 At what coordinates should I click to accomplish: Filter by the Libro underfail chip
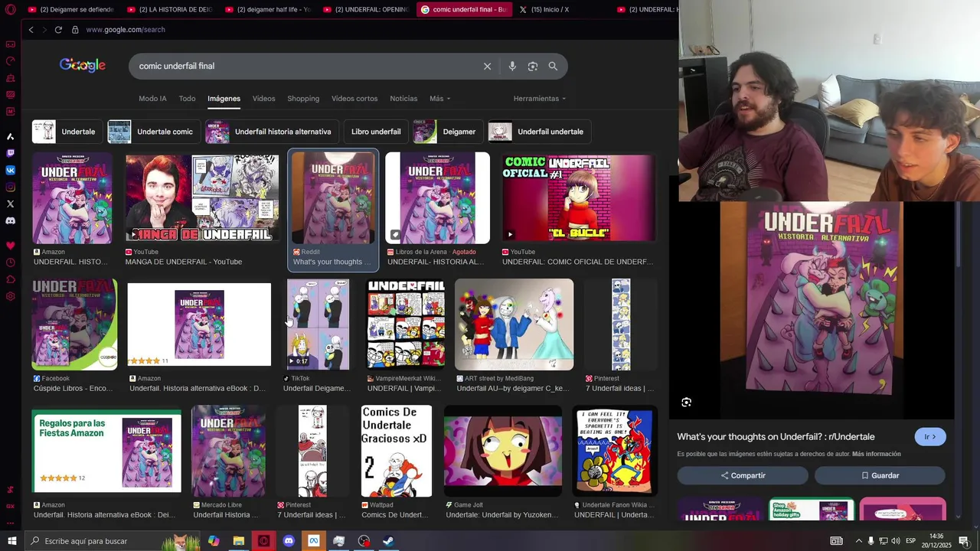[x=376, y=132]
